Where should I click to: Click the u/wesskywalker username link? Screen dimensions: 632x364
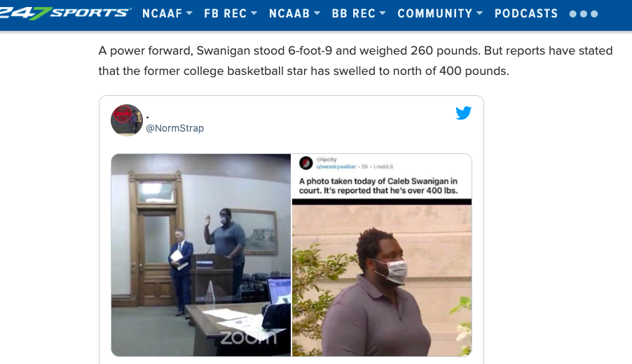click(x=336, y=167)
